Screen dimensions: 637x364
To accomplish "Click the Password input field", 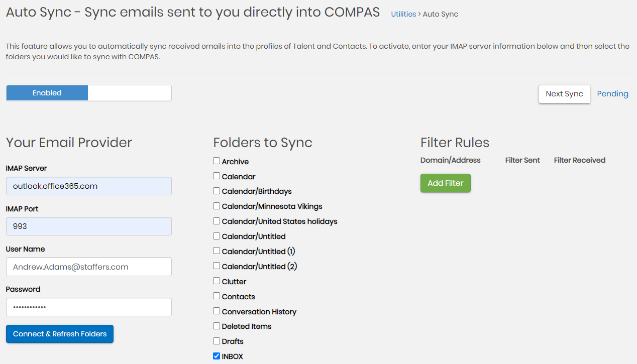I will pos(89,307).
